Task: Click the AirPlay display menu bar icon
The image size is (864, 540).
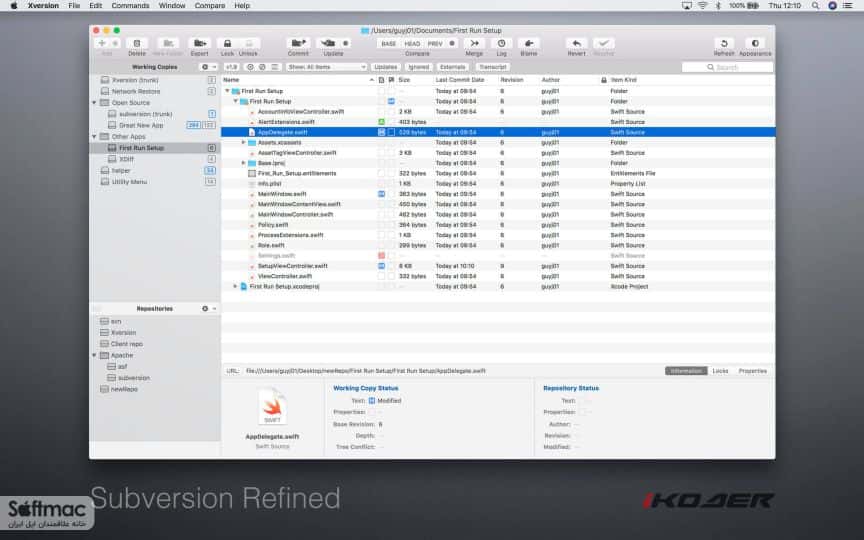Action: pyautogui.click(x=687, y=6)
